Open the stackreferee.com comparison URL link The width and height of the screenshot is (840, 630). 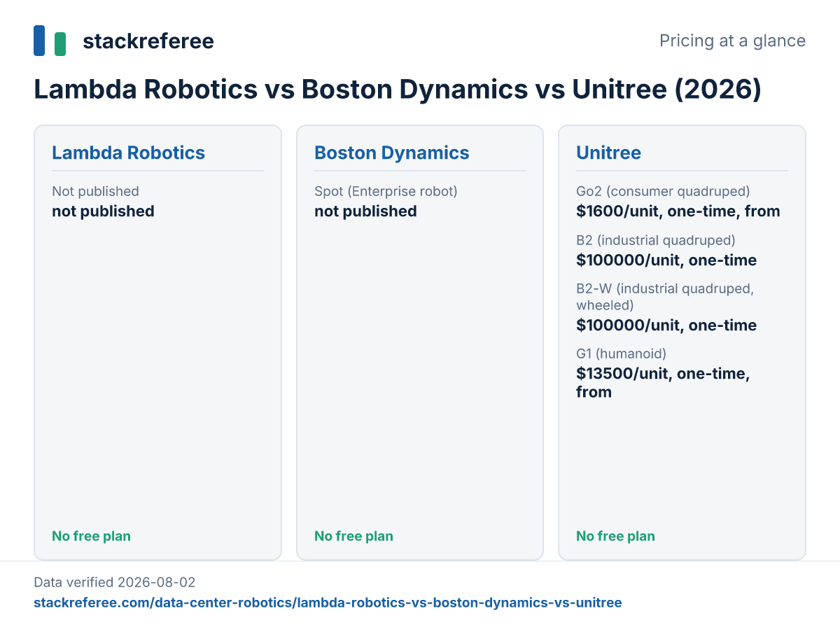click(x=328, y=602)
